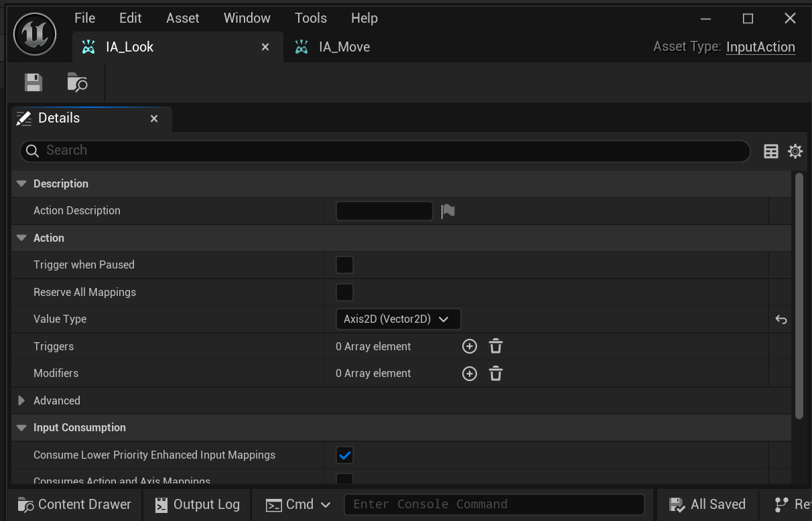The width and height of the screenshot is (812, 521).
Task: Click the Details panel pencil icon
Action: point(24,119)
